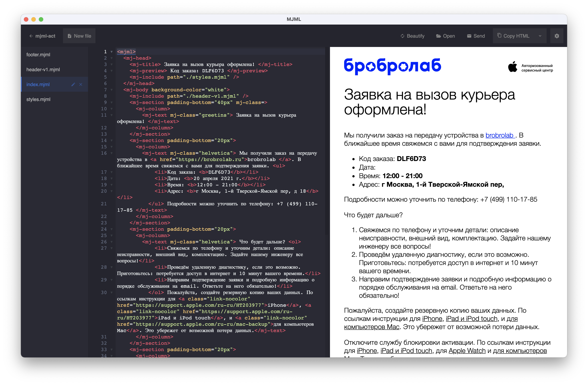Click the green macOS fullscreen button
The height and width of the screenshot is (385, 588).
tap(41, 19)
